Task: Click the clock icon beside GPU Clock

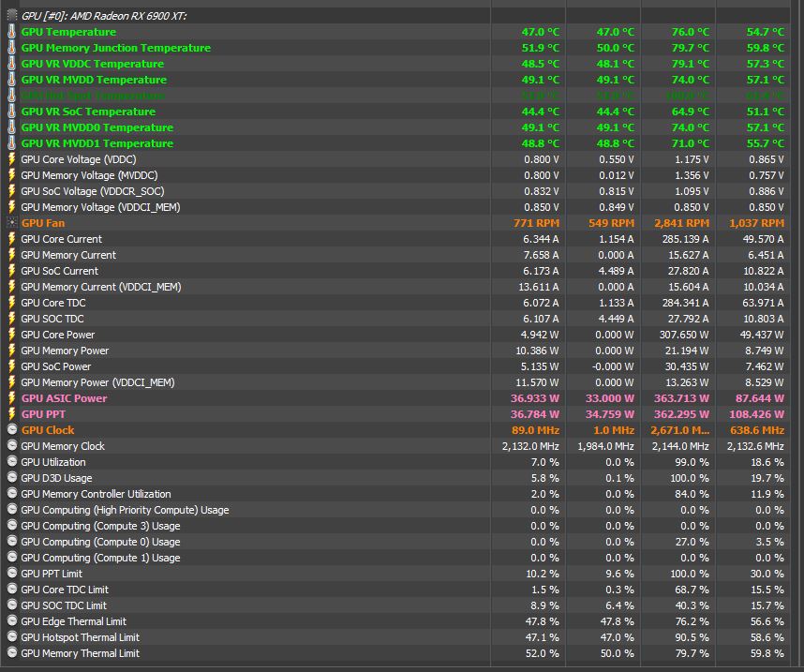Action: coord(12,429)
